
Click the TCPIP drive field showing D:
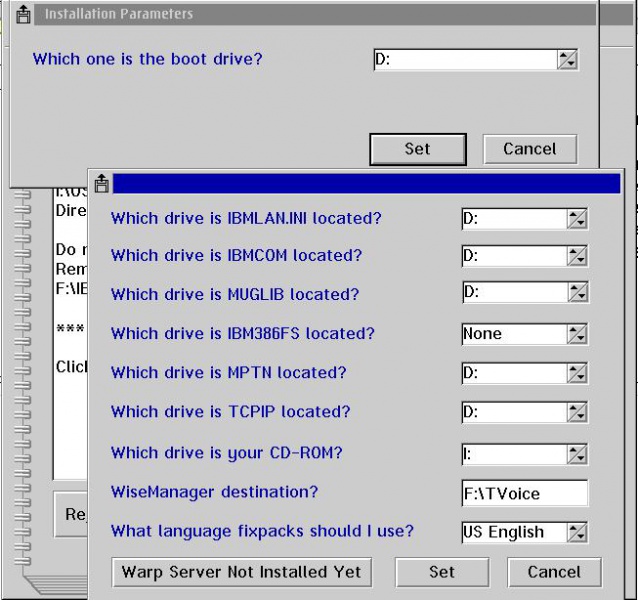515,412
